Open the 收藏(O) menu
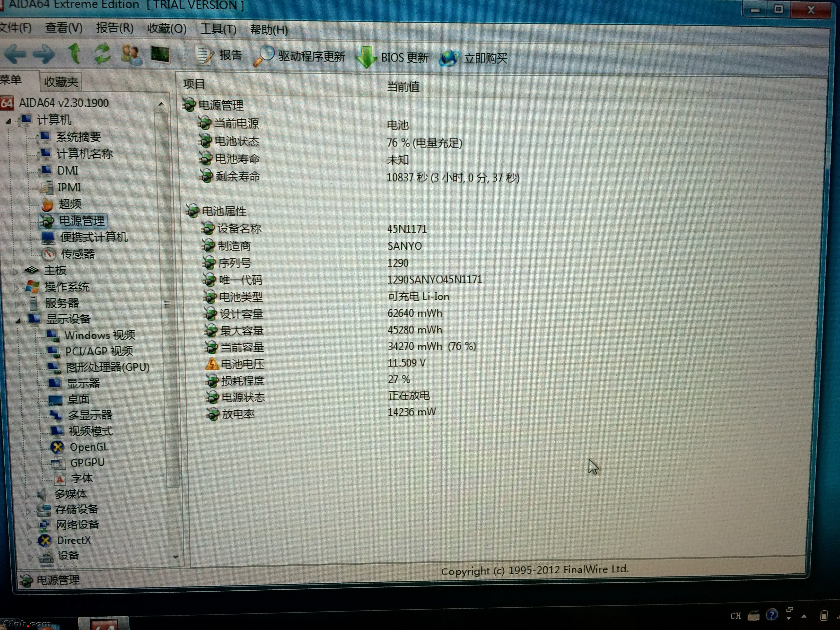 click(x=167, y=29)
